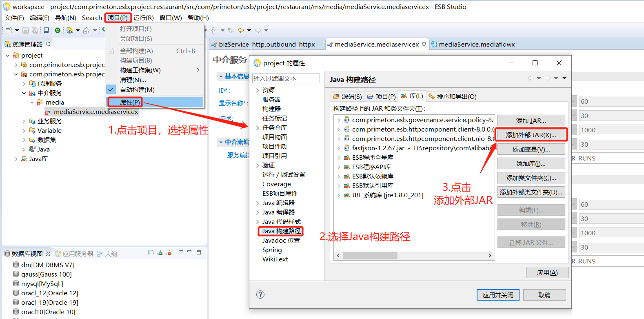Click the Save All toolbar icon
The image size is (644, 319).
35,30
